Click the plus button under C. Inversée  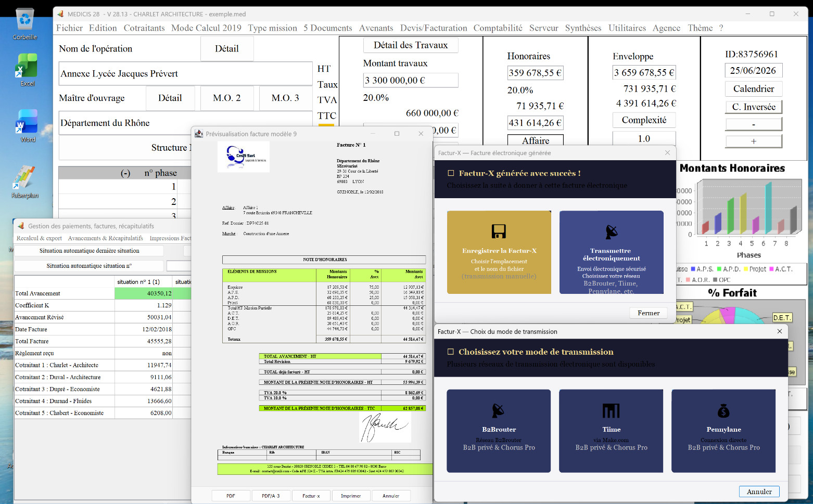point(753,141)
